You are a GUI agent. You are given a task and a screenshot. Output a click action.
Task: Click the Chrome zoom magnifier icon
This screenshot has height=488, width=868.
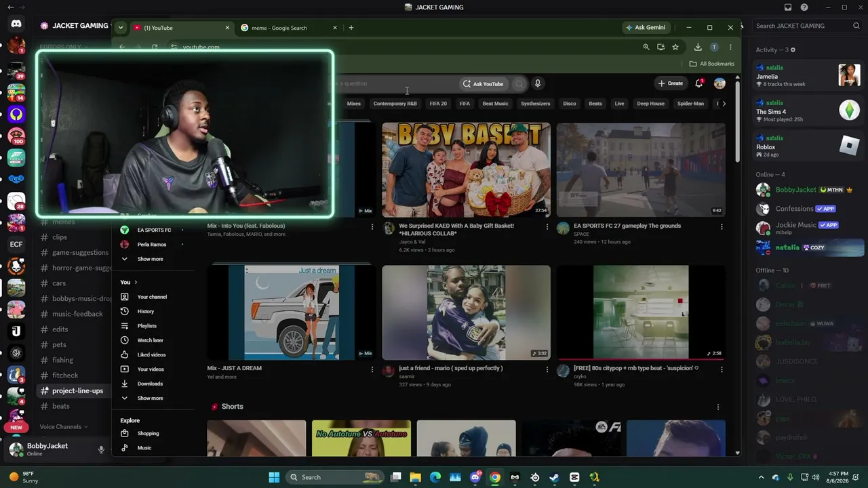coord(646,47)
